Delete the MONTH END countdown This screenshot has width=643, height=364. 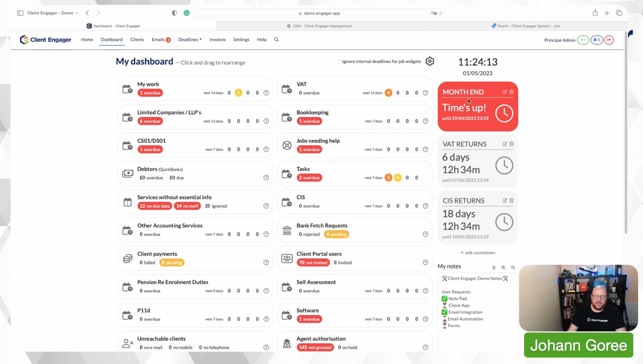[x=511, y=92]
